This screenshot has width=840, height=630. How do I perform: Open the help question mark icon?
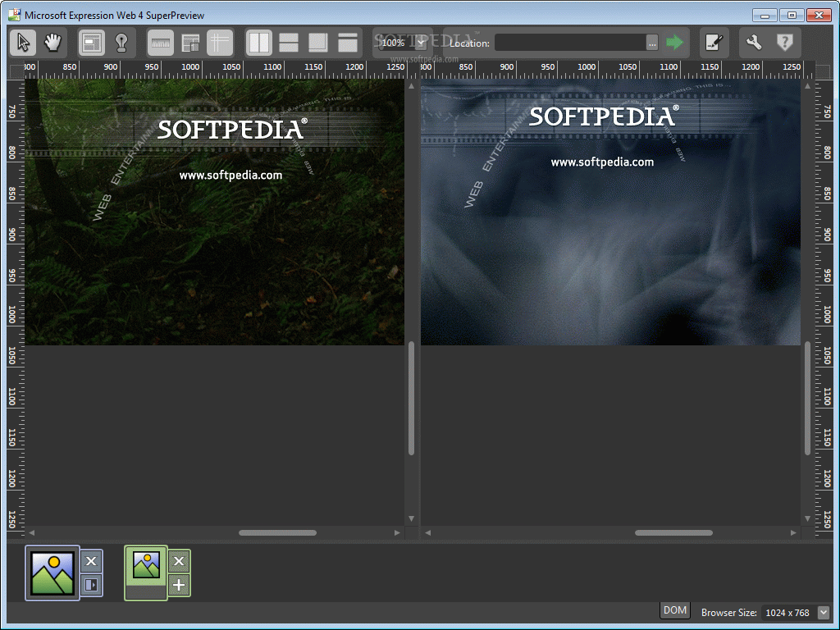[785, 43]
